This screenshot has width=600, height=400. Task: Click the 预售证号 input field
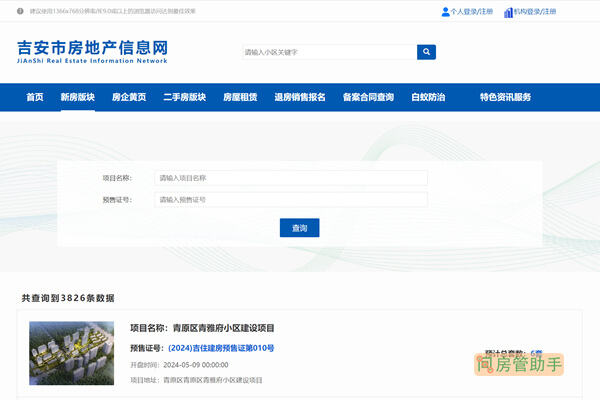click(x=291, y=199)
